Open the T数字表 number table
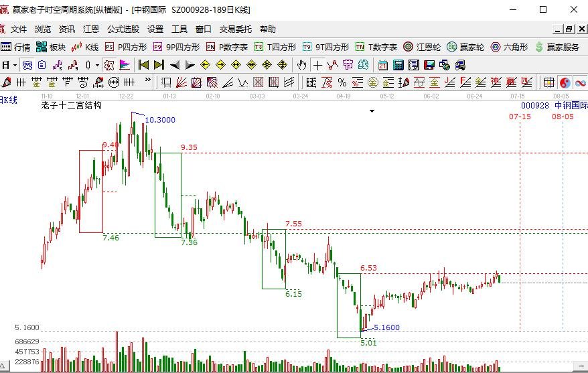Viewport: 588px width, 373px height. click(376, 47)
